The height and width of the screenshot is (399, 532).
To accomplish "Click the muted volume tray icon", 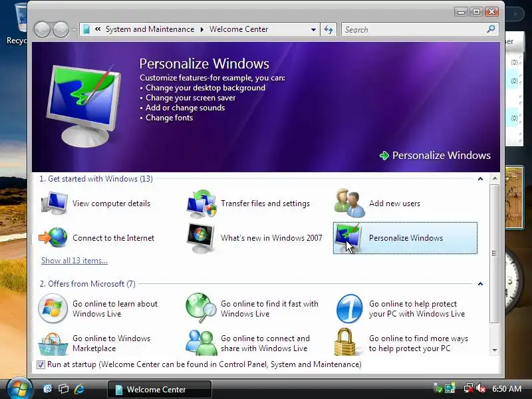I will click(x=481, y=388).
